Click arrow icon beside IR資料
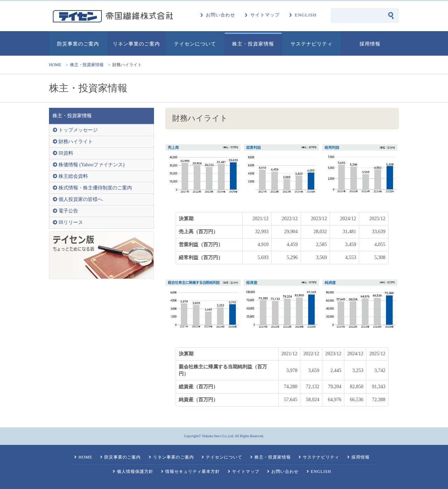Screen dimensions: 448x489 point(55,153)
